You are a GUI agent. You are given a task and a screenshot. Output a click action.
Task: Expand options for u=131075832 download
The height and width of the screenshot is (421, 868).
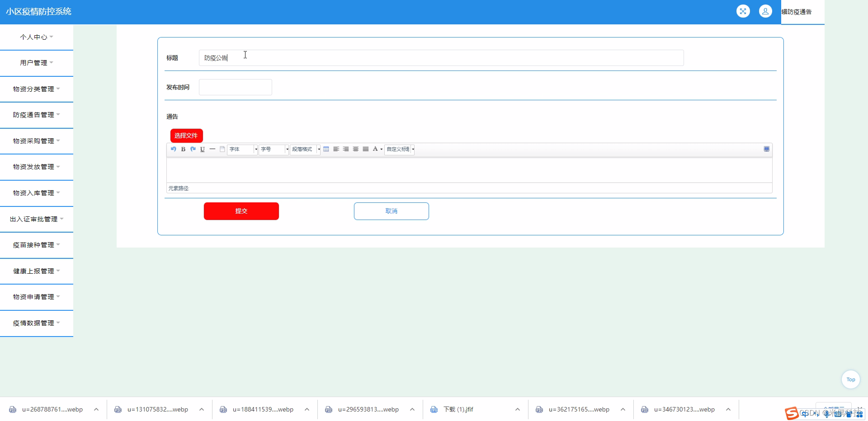[202, 409]
